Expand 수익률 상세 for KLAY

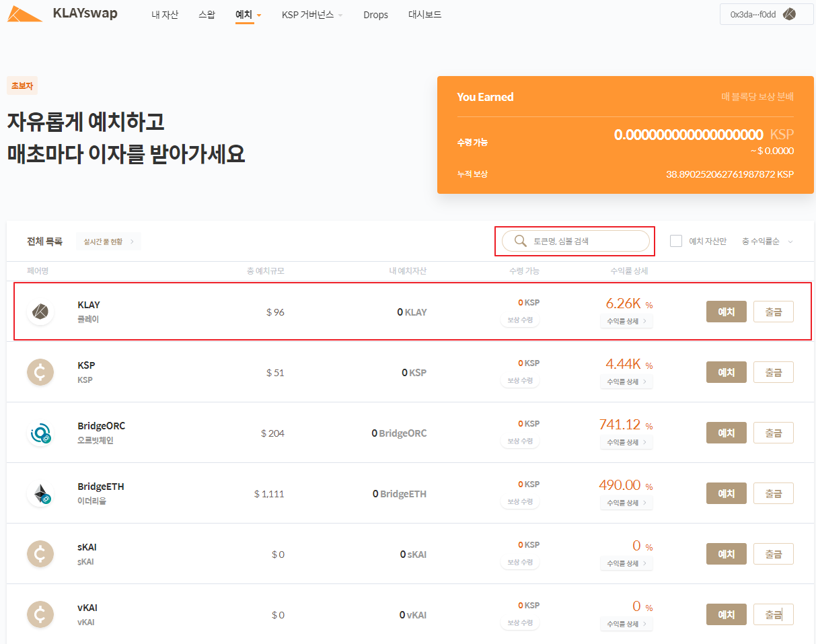(626, 321)
